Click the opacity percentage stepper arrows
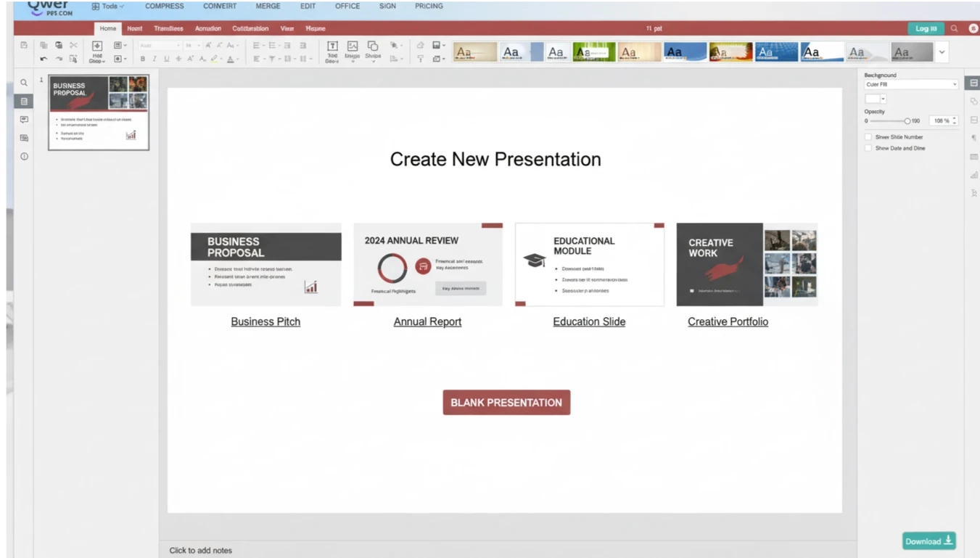980x558 pixels. click(955, 120)
